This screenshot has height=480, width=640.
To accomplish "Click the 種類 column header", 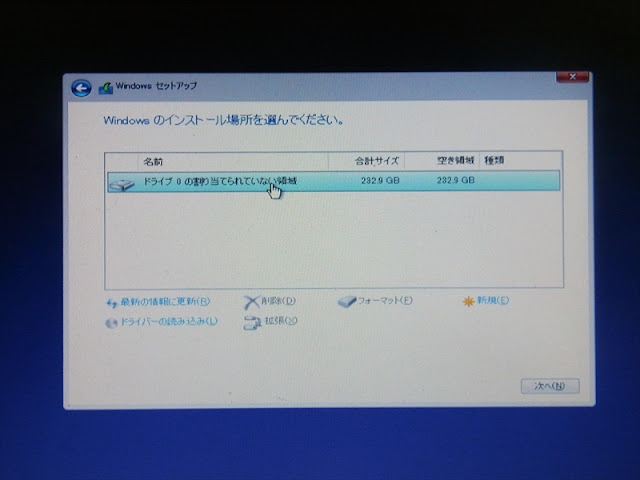I will (494, 160).
